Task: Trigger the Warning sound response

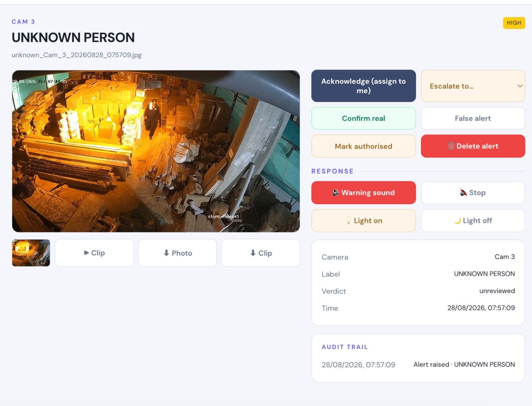Action: tap(364, 192)
